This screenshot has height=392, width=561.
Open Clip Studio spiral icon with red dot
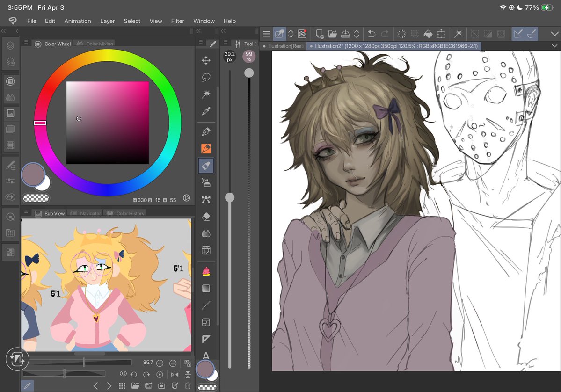click(302, 34)
